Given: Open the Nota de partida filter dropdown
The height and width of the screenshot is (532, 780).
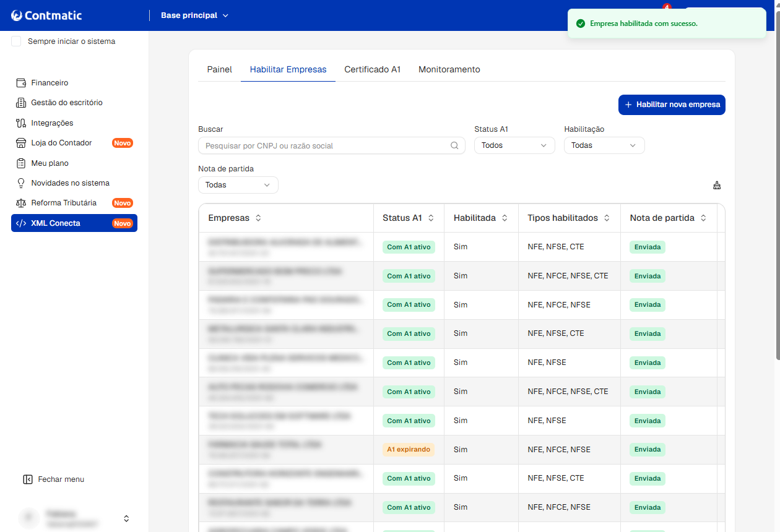Looking at the screenshot, I should (x=238, y=185).
